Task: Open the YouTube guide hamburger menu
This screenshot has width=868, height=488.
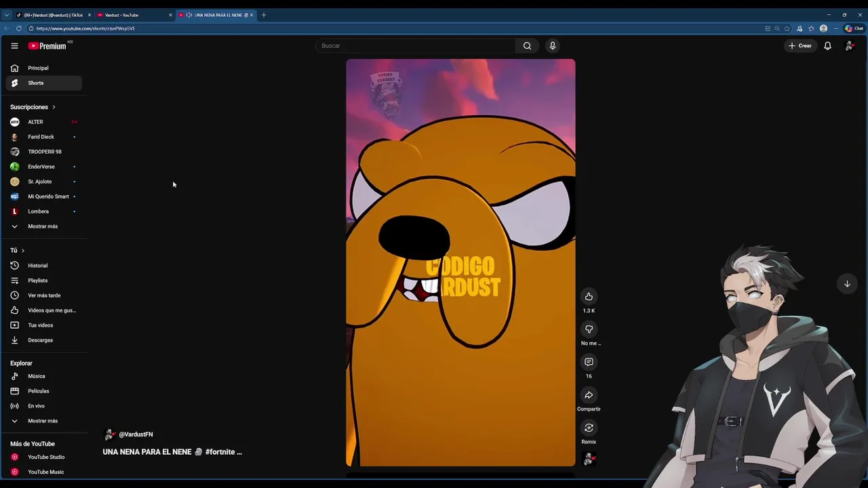Action: [x=14, y=45]
